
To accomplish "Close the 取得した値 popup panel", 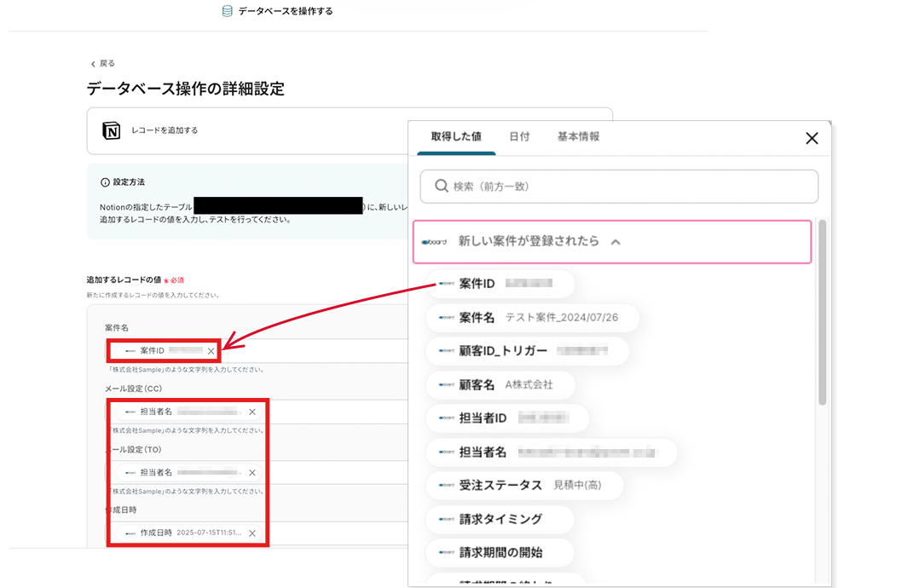I will [x=812, y=138].
